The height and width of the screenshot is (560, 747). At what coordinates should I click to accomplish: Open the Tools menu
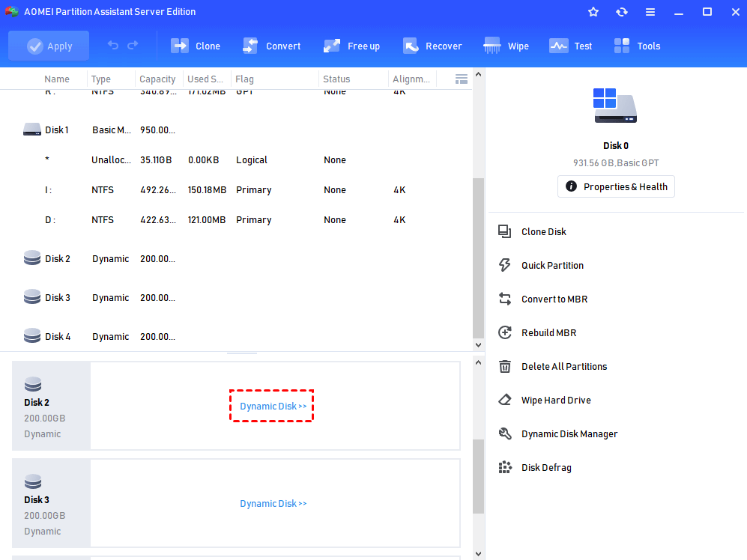[x=637, y=46]
